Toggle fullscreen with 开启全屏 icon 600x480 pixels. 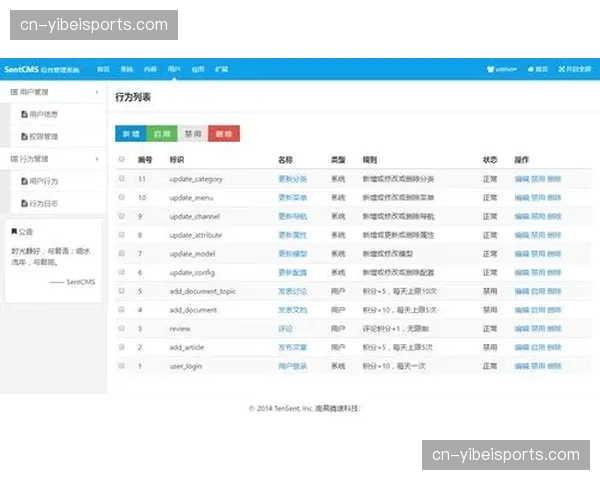click(574, 69)
